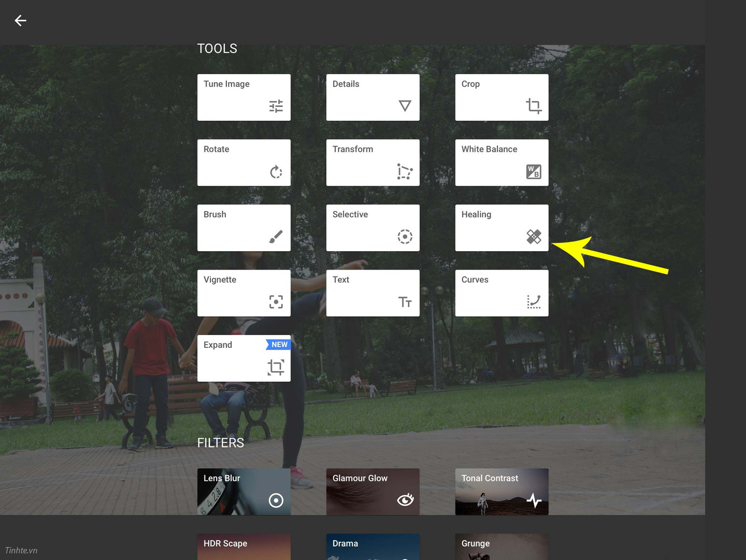Launch the new Expand tool
This screenshot has height=560, width=746.
tap(244, 358)
